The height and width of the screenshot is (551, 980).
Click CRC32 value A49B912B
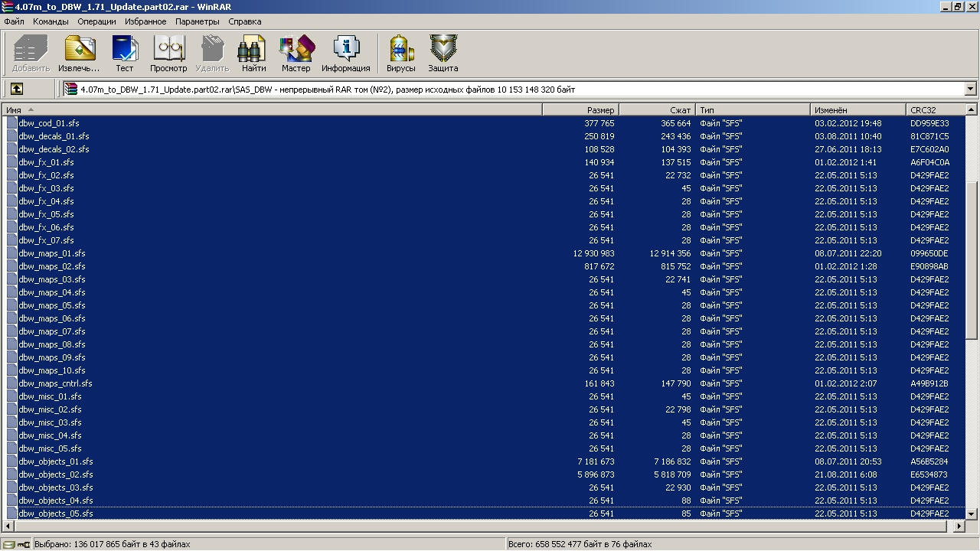[x=929, y=383]
